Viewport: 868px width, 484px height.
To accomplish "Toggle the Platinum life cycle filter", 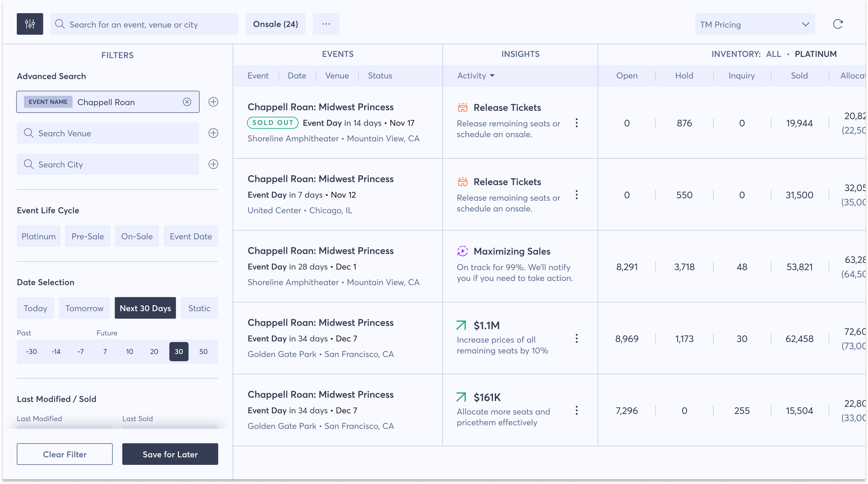I will click(39, 236).
